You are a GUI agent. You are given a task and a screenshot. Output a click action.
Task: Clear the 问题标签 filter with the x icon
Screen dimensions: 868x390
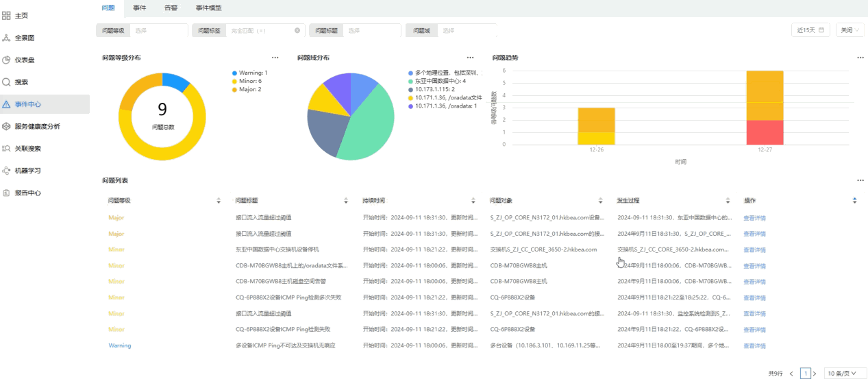click(x=297, y=30)
